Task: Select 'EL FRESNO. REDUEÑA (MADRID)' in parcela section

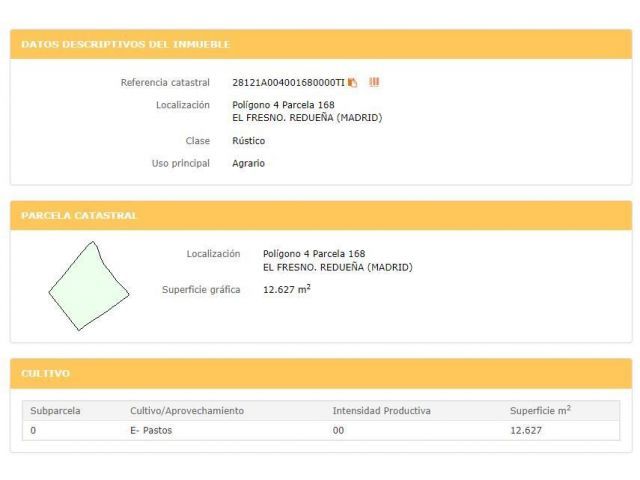Action: click(x=338, y=267)
